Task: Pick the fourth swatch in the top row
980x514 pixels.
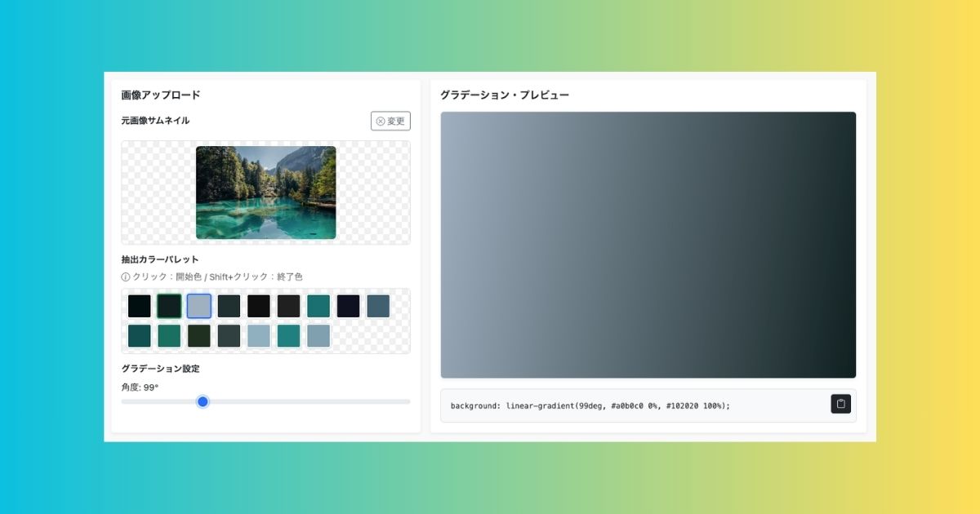Action: [229, 306]
